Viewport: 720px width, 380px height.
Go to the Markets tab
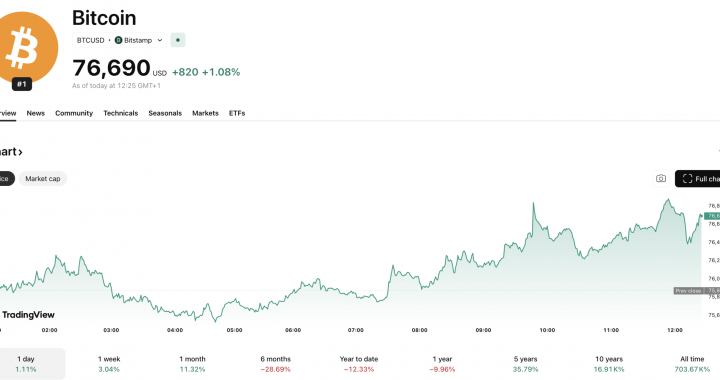pyautogui.click(x=205, y=113)
